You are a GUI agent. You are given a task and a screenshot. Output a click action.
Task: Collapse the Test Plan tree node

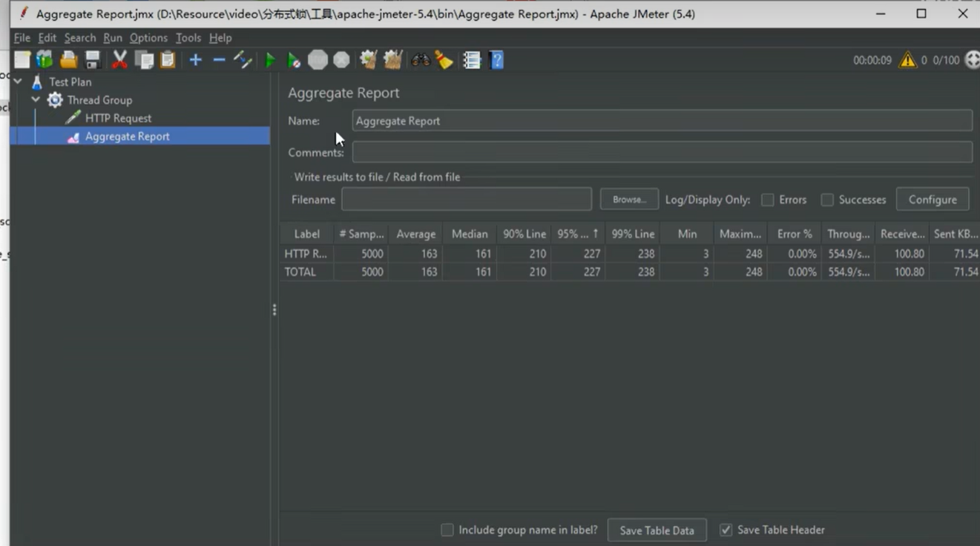tap(18, 82)
